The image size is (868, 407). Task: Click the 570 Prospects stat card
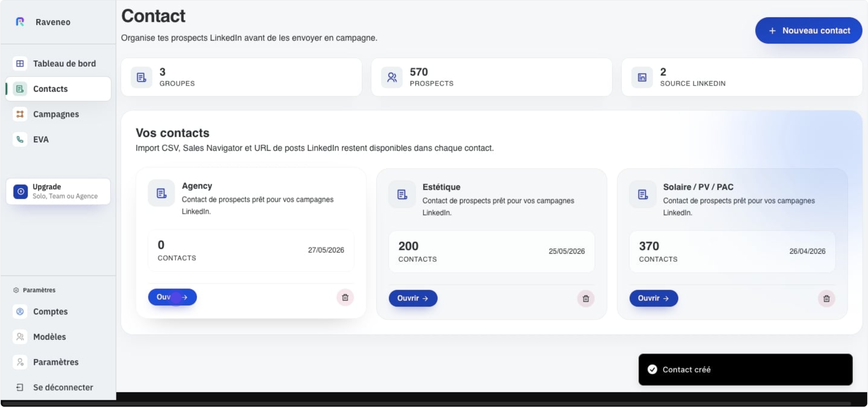click(492, 77)
